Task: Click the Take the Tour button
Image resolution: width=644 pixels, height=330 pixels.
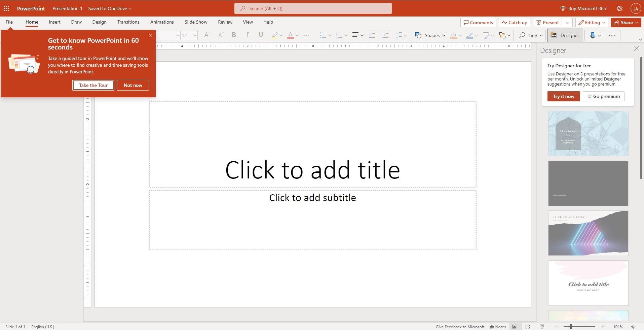Action: point(93,85)
